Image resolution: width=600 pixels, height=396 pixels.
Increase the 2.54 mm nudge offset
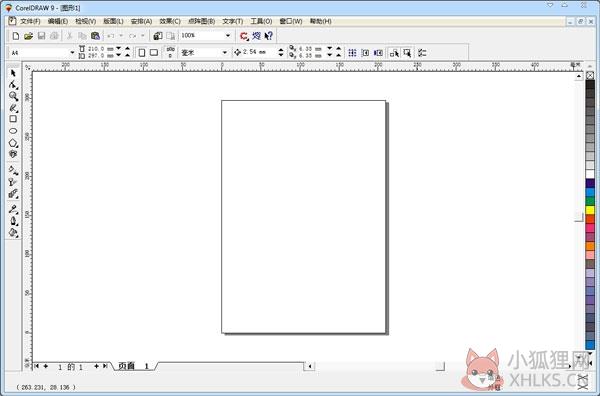(281, 50)
